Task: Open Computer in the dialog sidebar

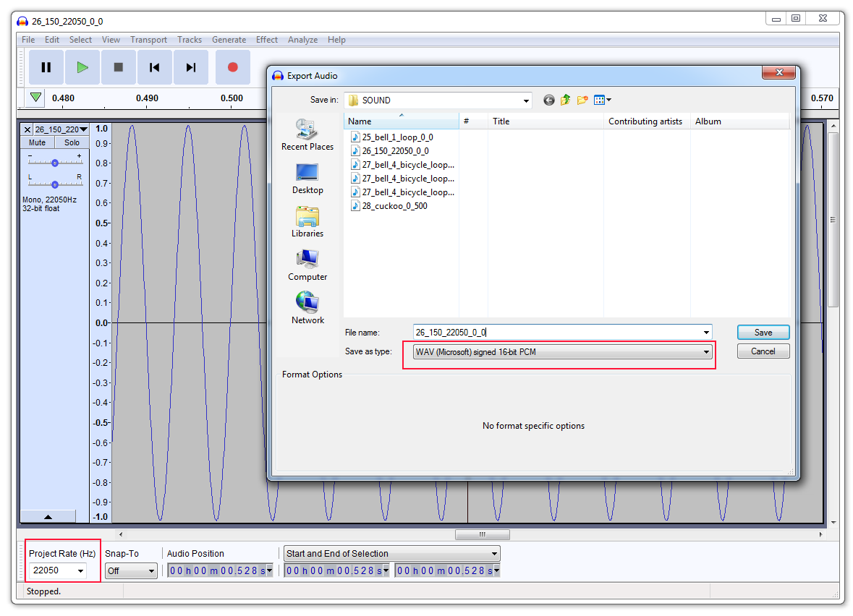Action: (x=307, y=265)
